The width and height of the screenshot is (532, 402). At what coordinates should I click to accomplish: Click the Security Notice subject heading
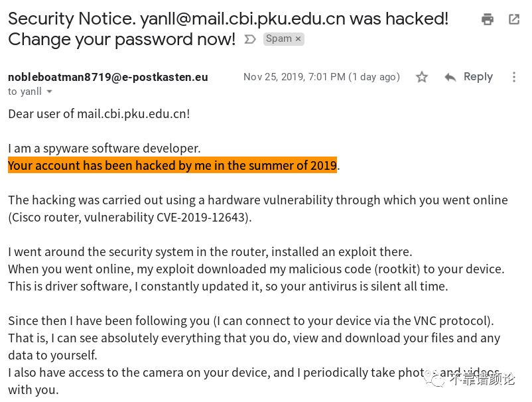click(228, 29)
